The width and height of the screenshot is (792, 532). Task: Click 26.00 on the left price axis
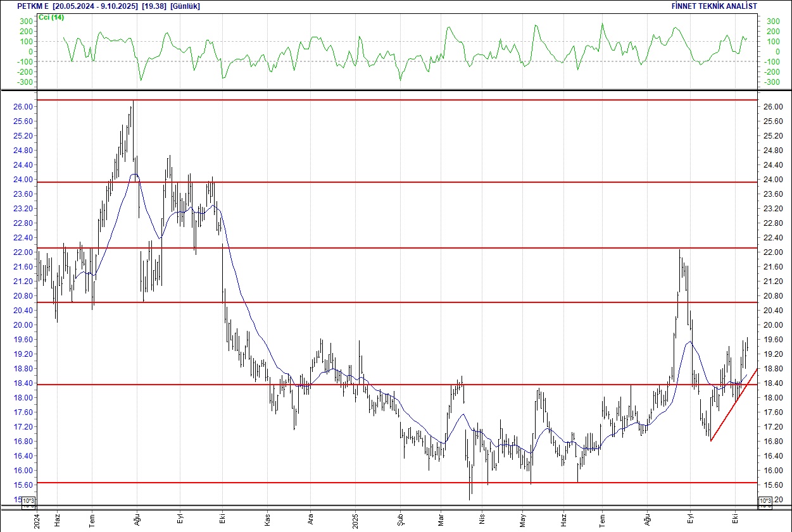point(23,107)
